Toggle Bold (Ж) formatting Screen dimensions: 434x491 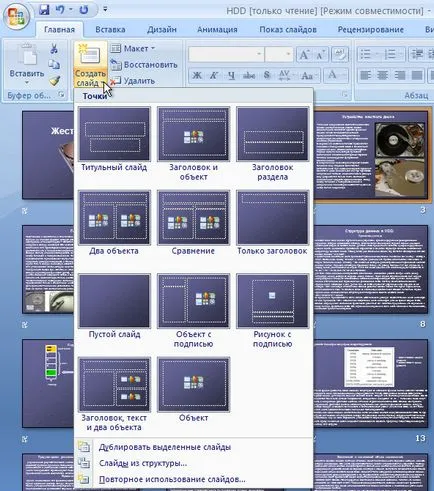197,75
